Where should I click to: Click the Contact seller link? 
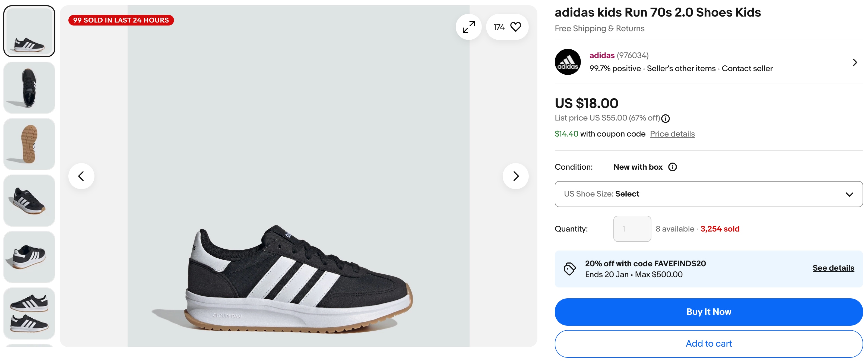(747, 68)
